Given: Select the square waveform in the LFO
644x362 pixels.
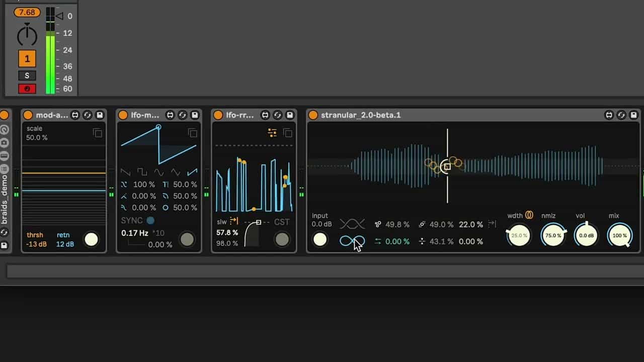Looking at the screenshot, I should point(142,172).
